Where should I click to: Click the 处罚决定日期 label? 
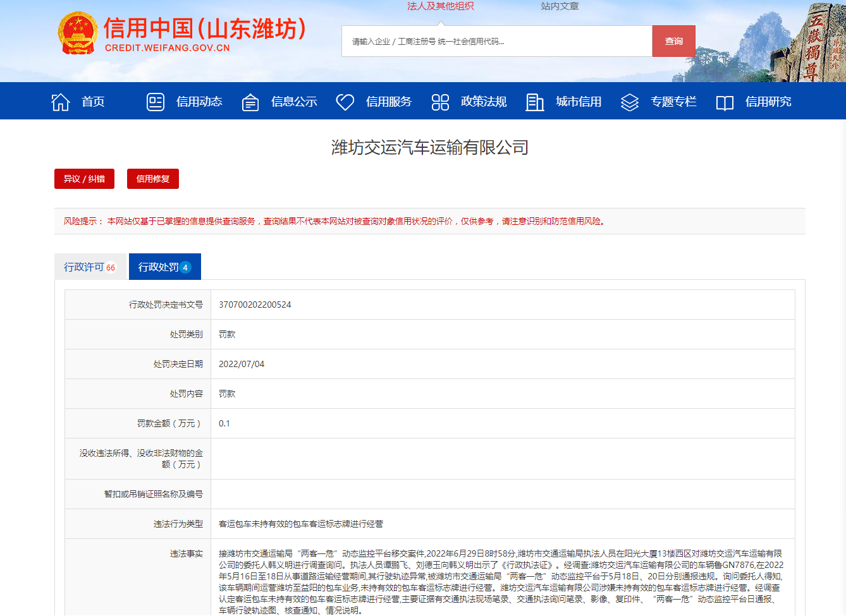[178, 364]
